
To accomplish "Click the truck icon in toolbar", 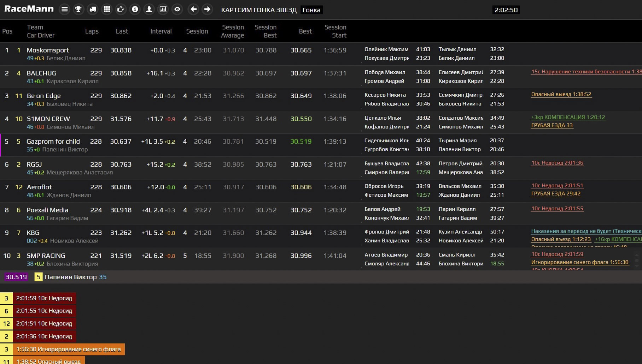I will (93, 10).
